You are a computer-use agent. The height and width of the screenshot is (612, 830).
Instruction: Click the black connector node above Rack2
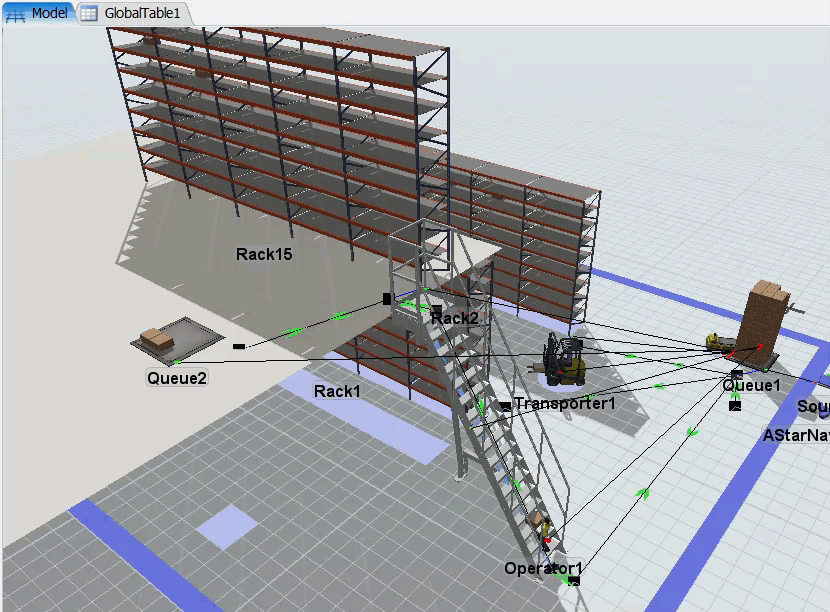pyautogui.click(x=387, y=299)
